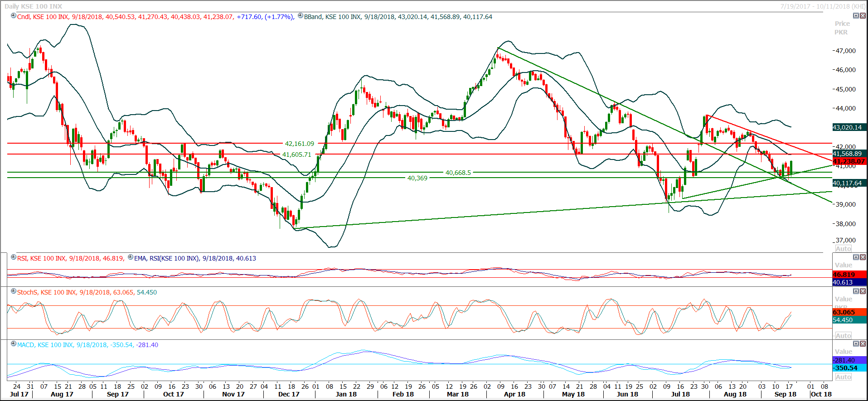This screenshot has height=401, width=868.
Task: Select the EMA RSI legend text
Action: coord(195,258)
